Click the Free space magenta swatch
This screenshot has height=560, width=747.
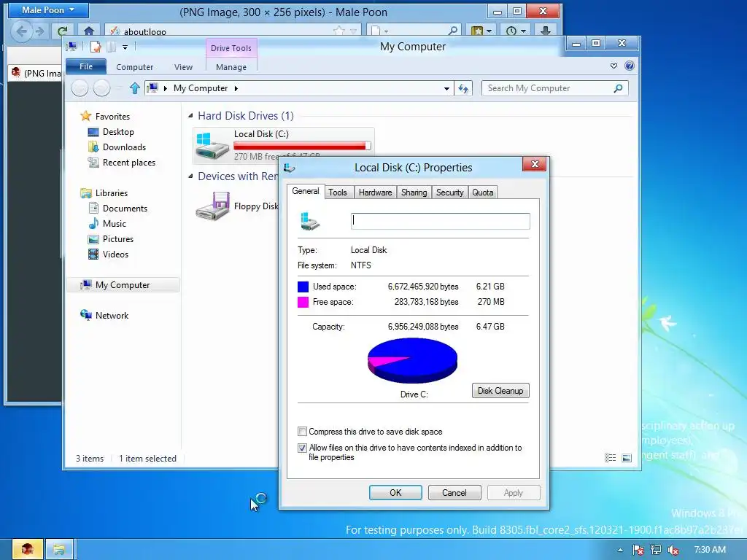click(303, 302)
